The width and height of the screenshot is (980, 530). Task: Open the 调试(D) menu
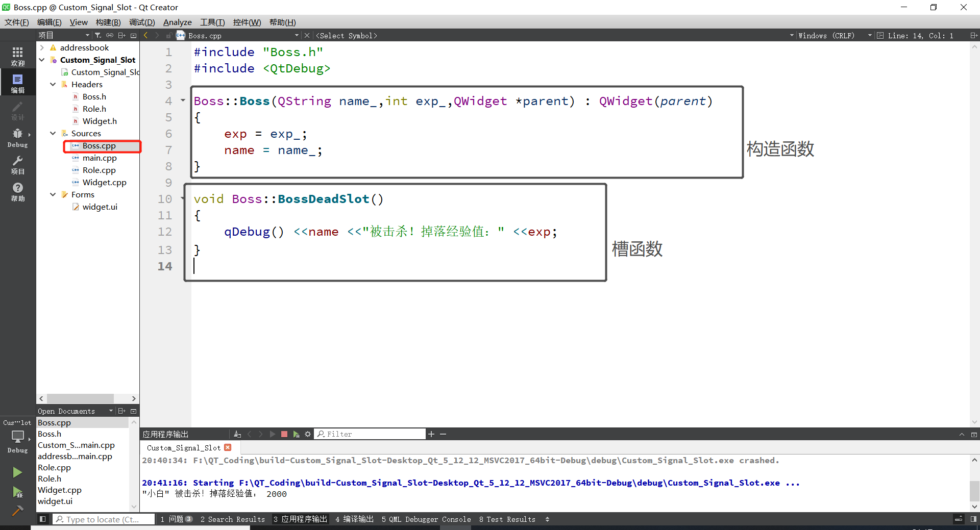pos(142,22)
